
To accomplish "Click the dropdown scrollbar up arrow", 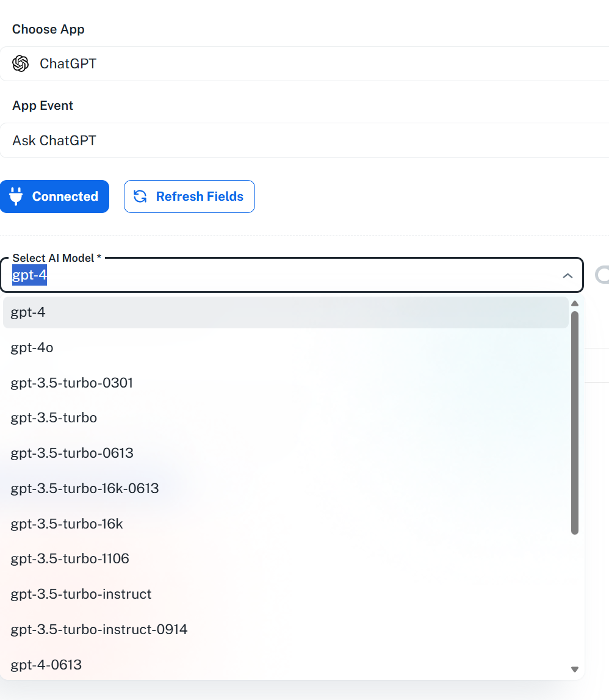I will (574, 303).
